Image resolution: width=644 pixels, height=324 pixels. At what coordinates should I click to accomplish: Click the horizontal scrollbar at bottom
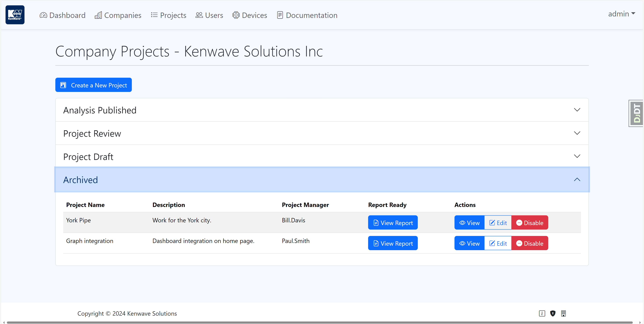pyautogui.click(x=319, y=322)
